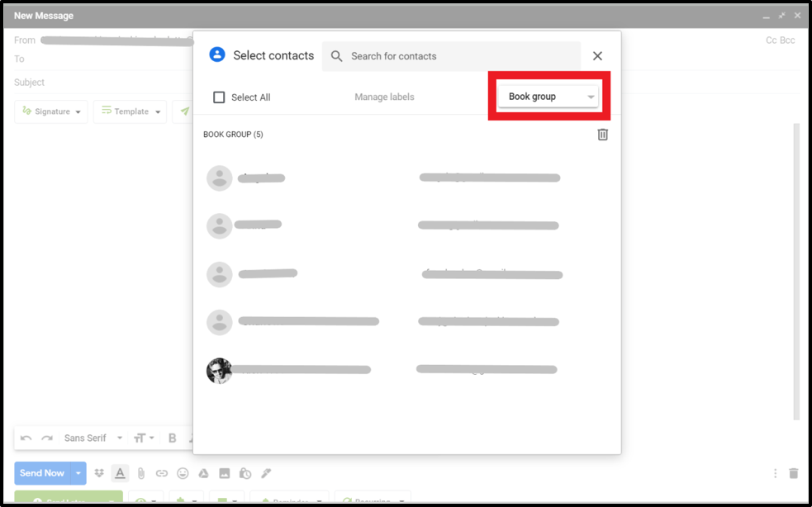Click the Search for contacts field
Viewport: 812px width, 507px height.
pos(451,56)
